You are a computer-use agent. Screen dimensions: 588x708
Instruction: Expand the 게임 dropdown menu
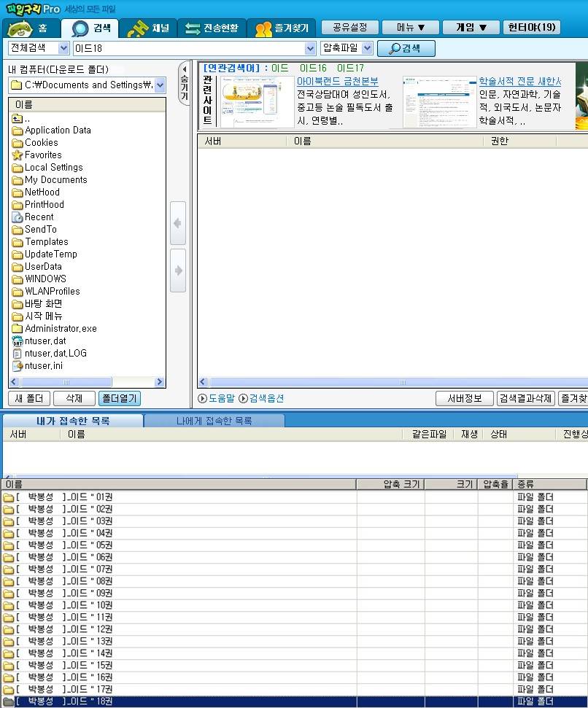[x=471, y=28]
